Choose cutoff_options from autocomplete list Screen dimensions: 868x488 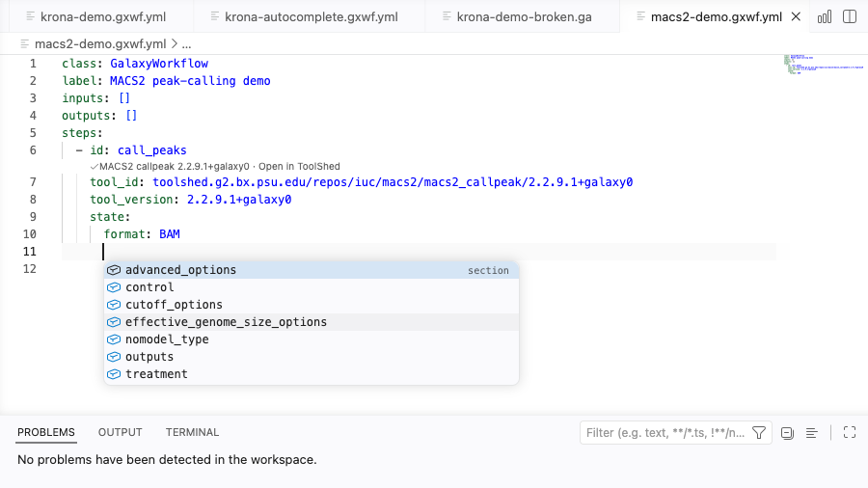pos(312,305)
